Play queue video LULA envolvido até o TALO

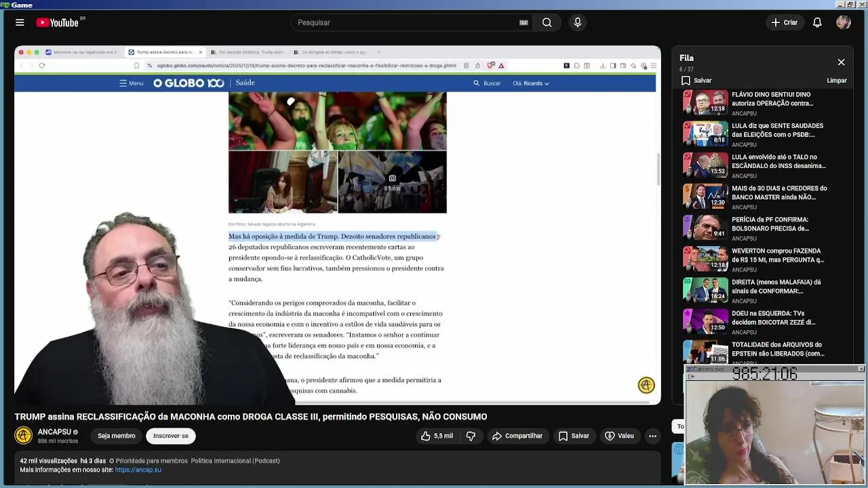coord(765,165)
